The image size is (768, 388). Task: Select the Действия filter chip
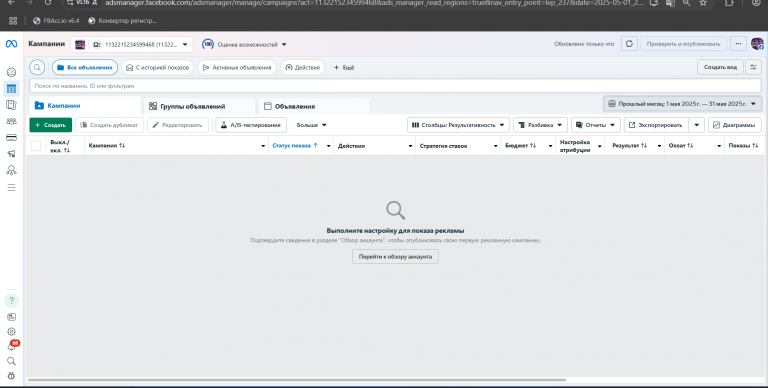(303, 68)
